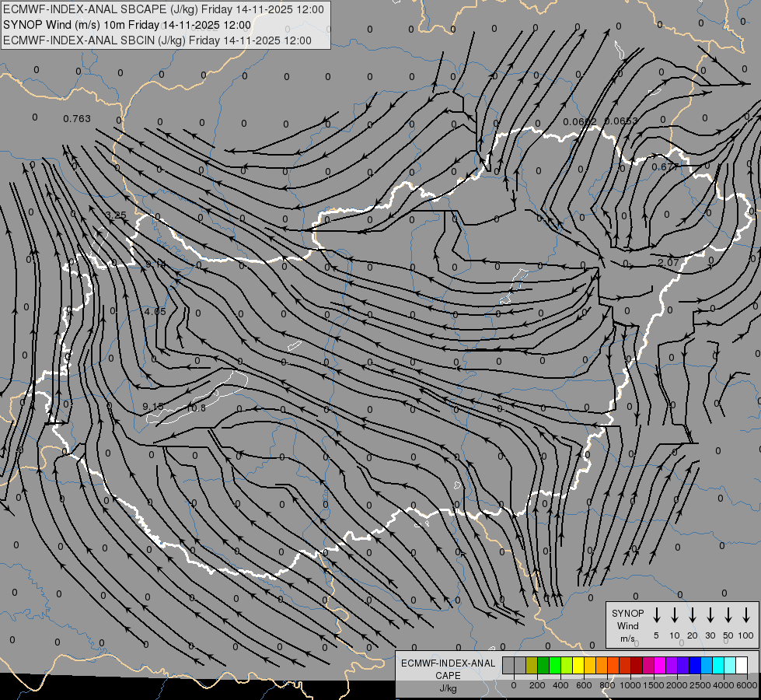This screenshot has width=761, height=700.
Task: Pick the deep blue swatch left of 2500 tick
Action: tap(694, 665)
